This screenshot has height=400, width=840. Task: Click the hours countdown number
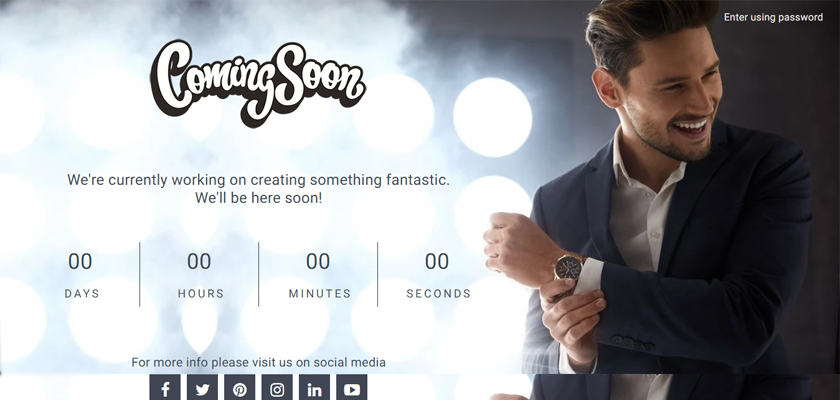199,261
